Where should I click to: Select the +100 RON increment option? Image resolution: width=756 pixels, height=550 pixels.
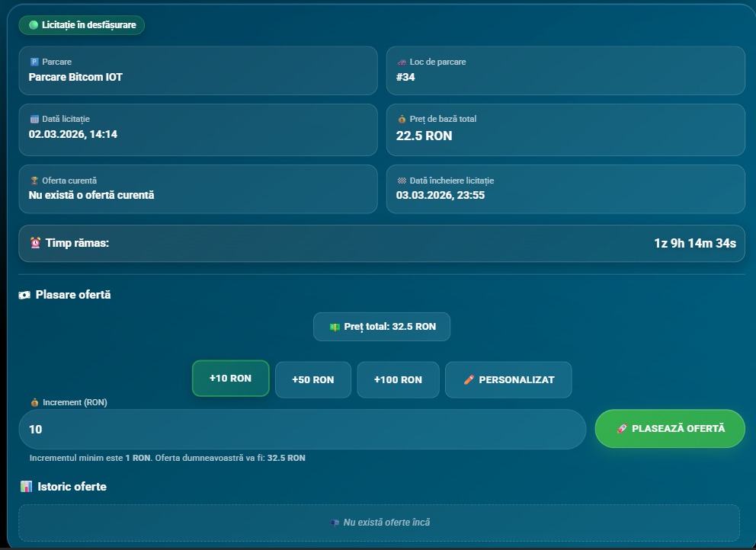398,379
